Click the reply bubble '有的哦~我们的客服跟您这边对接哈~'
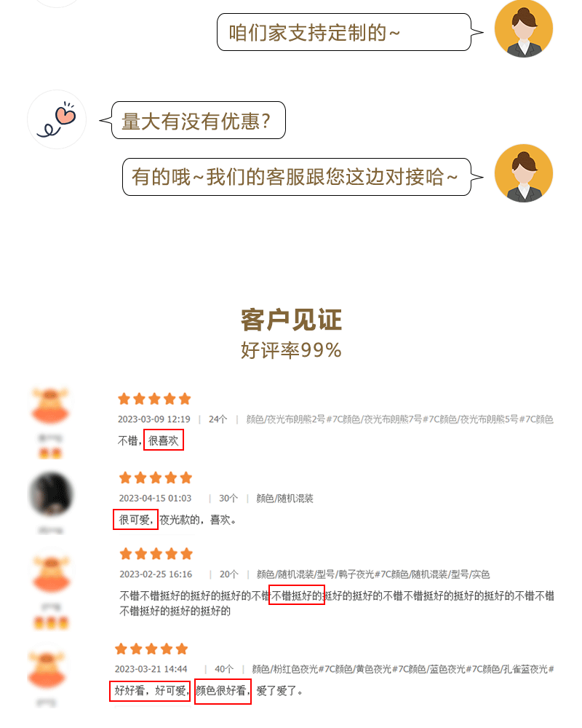The height and width of the screenshot is (728, 582). pyautogui.click(x=297, y=177)
